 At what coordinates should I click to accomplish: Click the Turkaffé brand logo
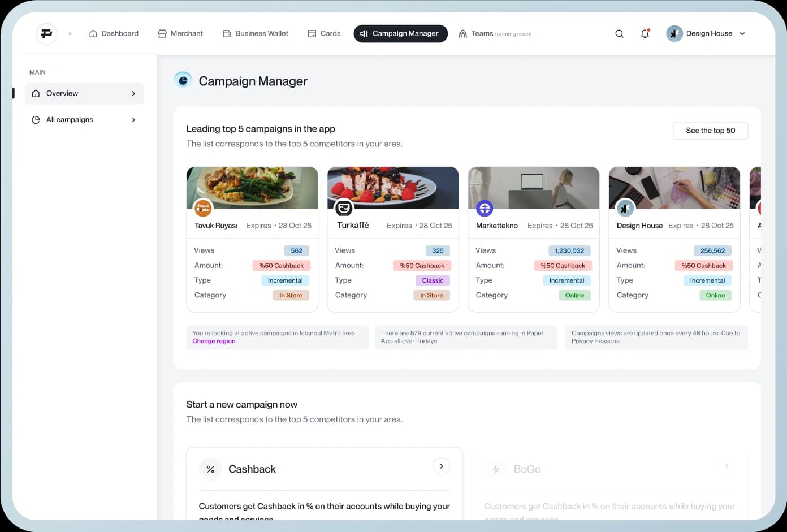343,208
